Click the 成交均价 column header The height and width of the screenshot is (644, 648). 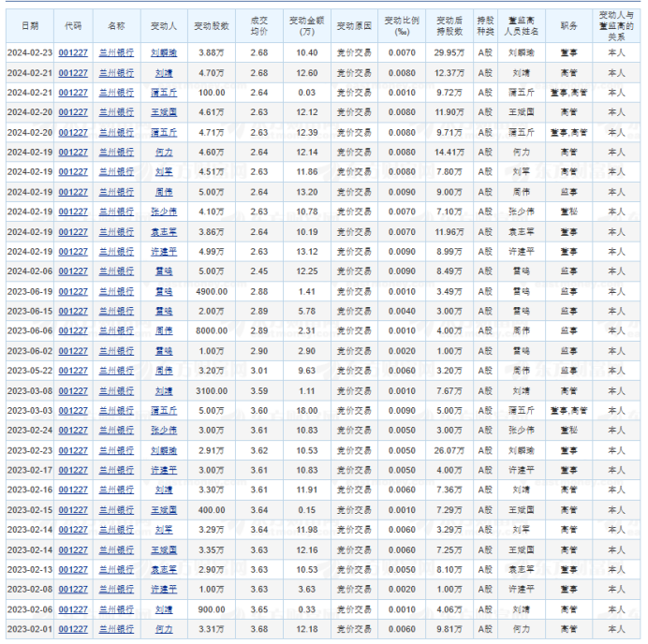pos(259,26)
